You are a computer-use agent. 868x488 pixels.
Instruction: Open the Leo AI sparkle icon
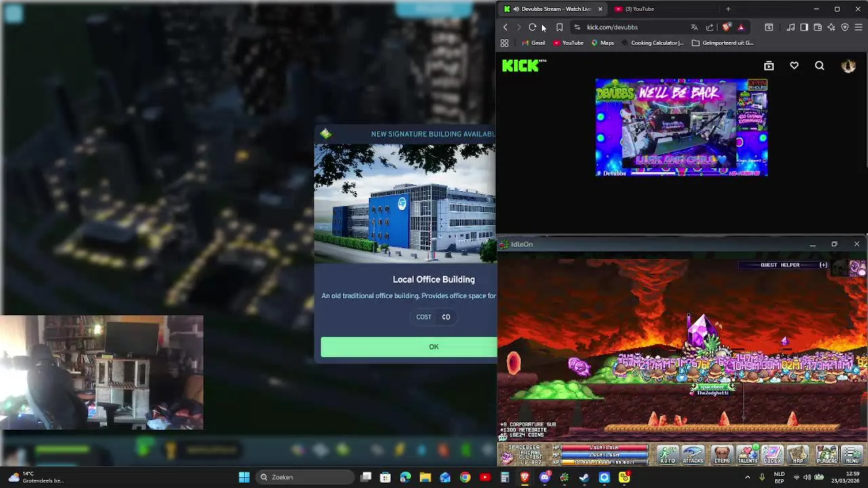click(x=831, y=27)
